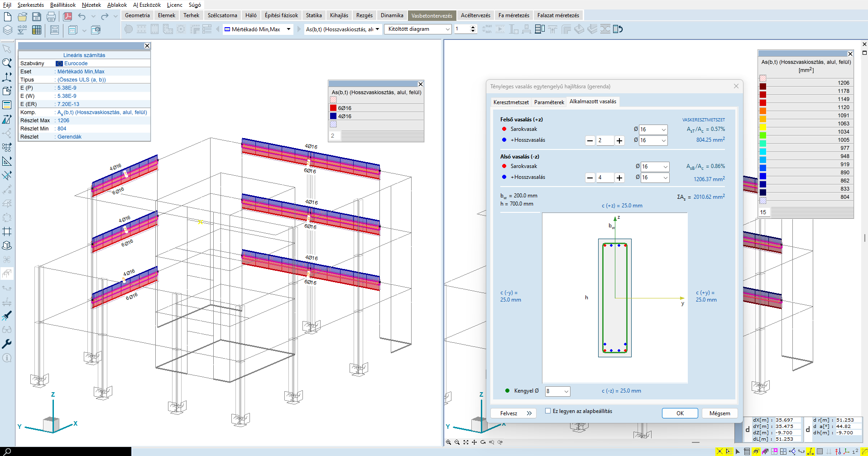Open the column reinforcement check icon
868x456 pixels.
(x=513, y=29)
